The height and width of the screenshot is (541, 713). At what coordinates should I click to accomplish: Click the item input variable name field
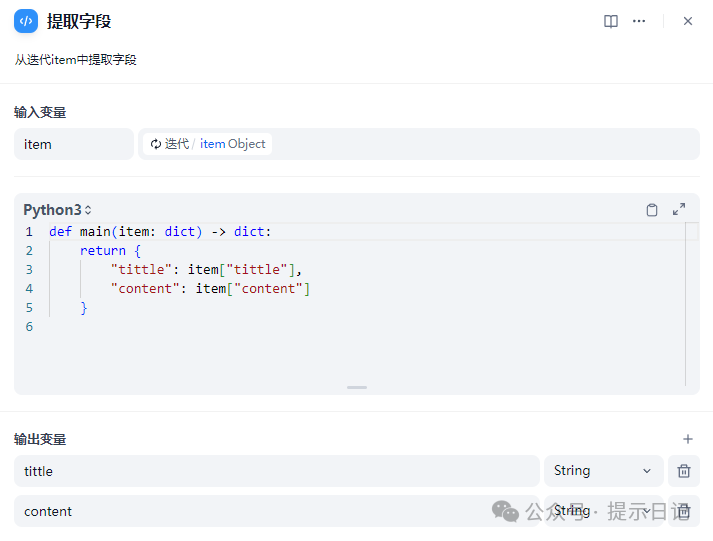73,144
